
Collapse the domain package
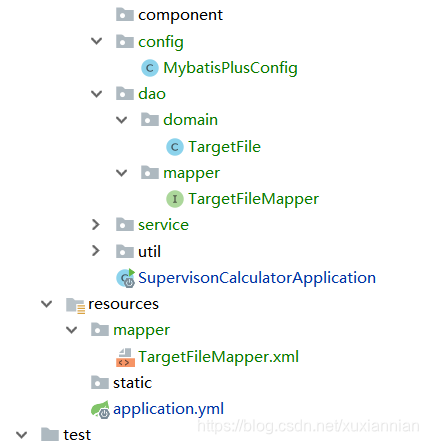121,120
